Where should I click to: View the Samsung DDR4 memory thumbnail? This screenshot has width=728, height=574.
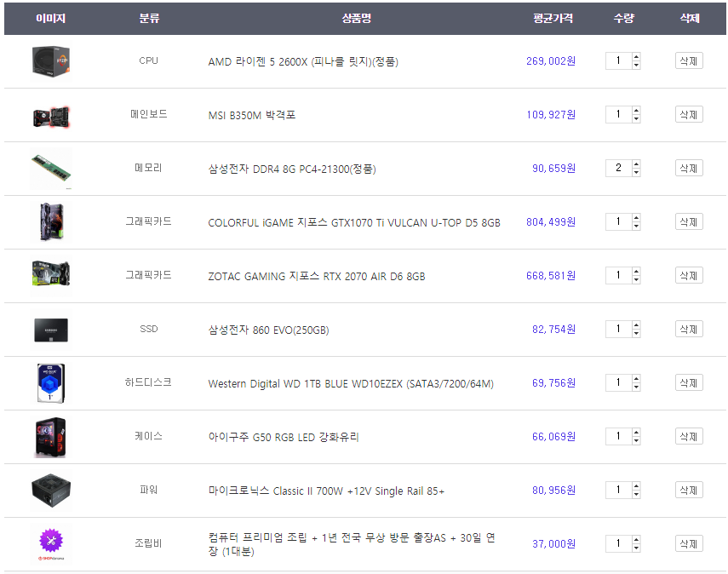pyautogui.click(x=51, y=169)
